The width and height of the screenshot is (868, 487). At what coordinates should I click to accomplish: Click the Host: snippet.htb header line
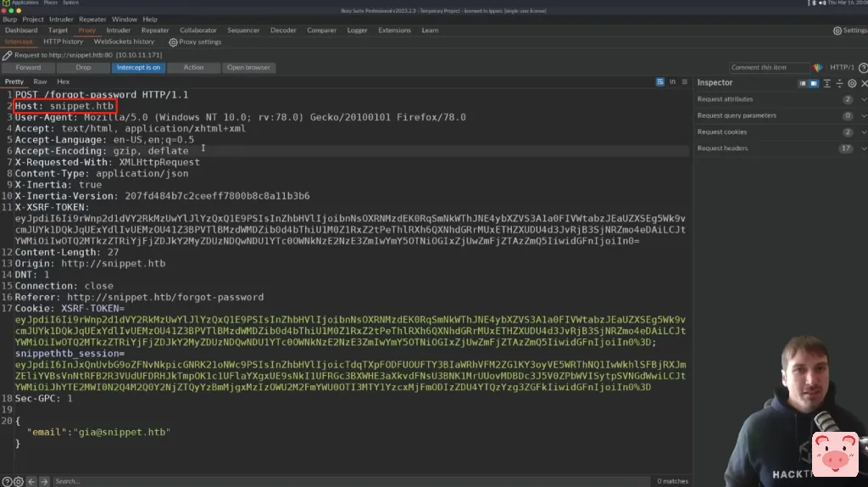click(64, 106)
